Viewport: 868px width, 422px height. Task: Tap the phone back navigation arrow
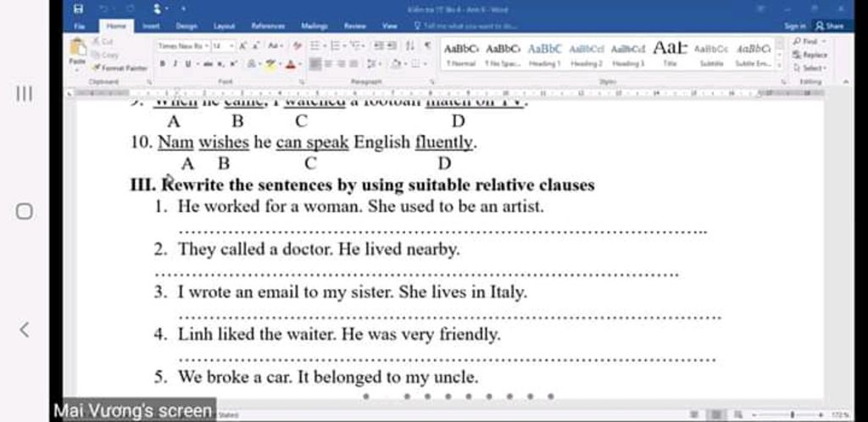pyautogui.click(x=24, y=330)
